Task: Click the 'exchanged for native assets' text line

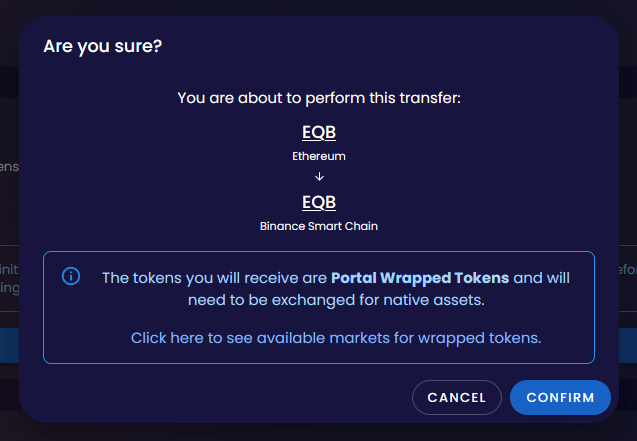Action: coord(336,297)
